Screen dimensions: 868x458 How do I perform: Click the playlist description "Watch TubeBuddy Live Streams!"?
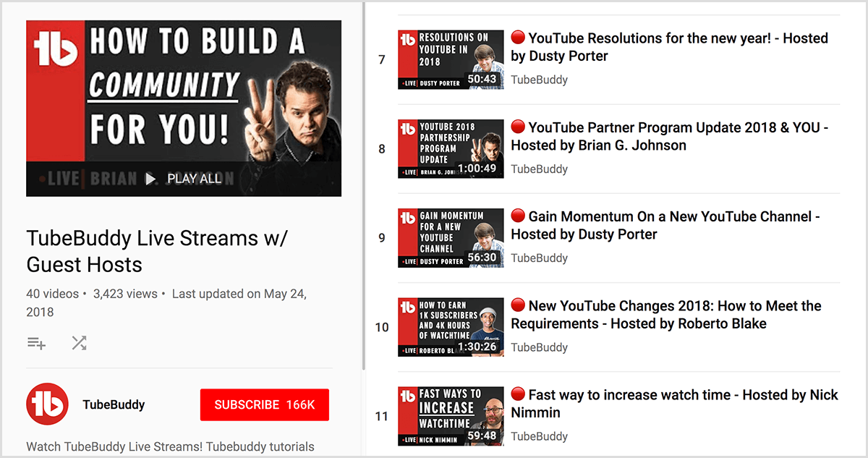coord(170,446)
